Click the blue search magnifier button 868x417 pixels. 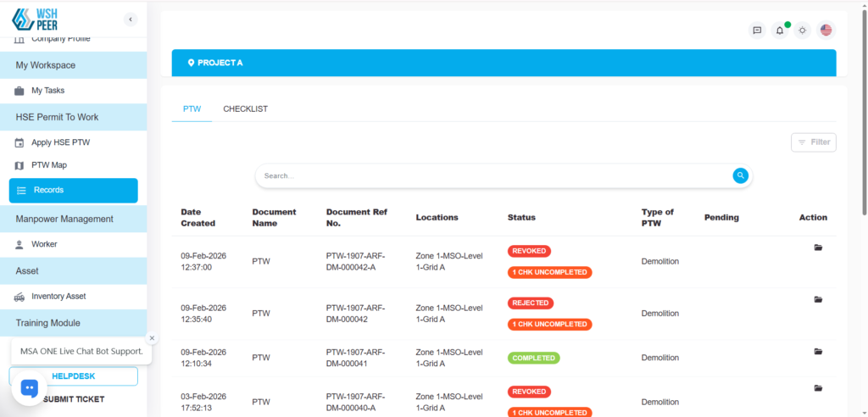point(741,175)
